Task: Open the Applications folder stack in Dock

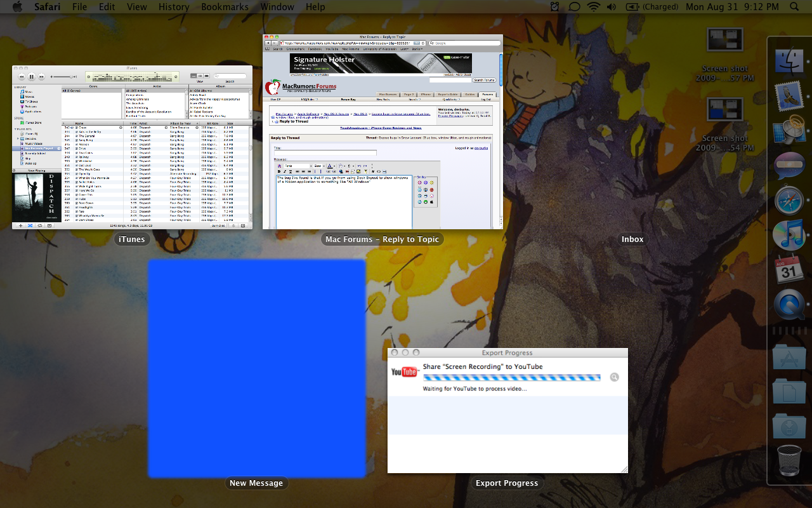Action: [x=789, y=357]
